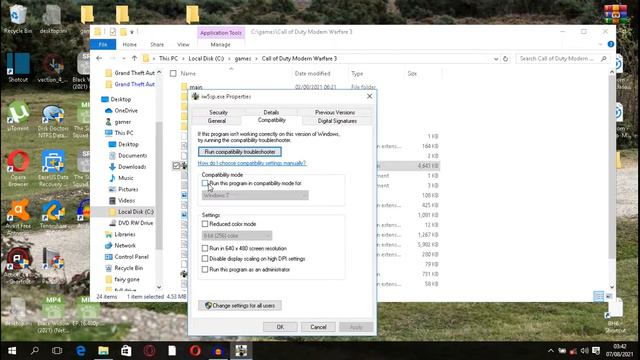Open Opera Browser desktop shortcut

pos(18,168)
